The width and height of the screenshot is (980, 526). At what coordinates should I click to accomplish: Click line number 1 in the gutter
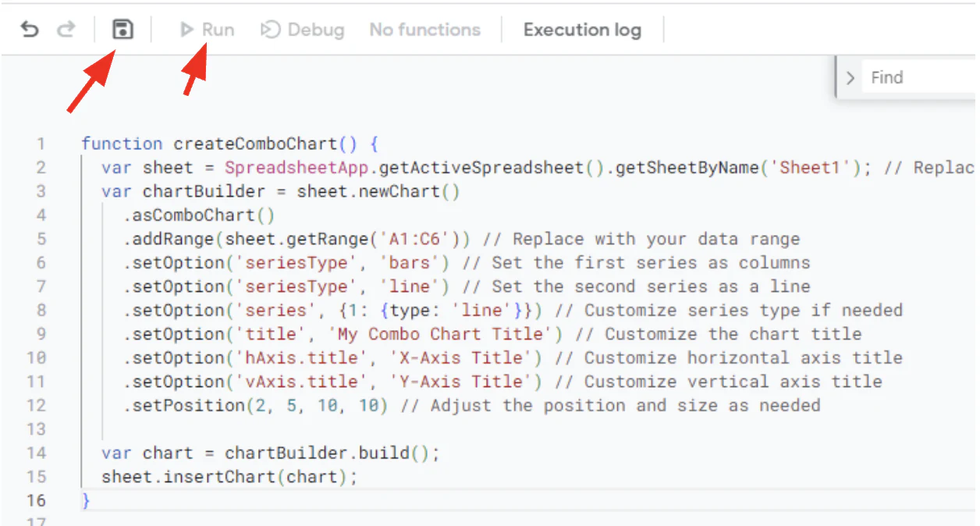pyautogui.click(x=41, y=144)
